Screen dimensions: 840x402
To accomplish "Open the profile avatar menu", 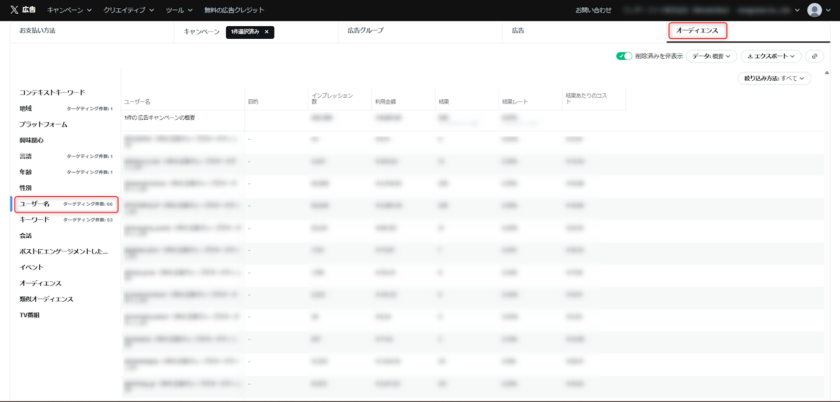I will pyautogui.click(x=815, y=10).
